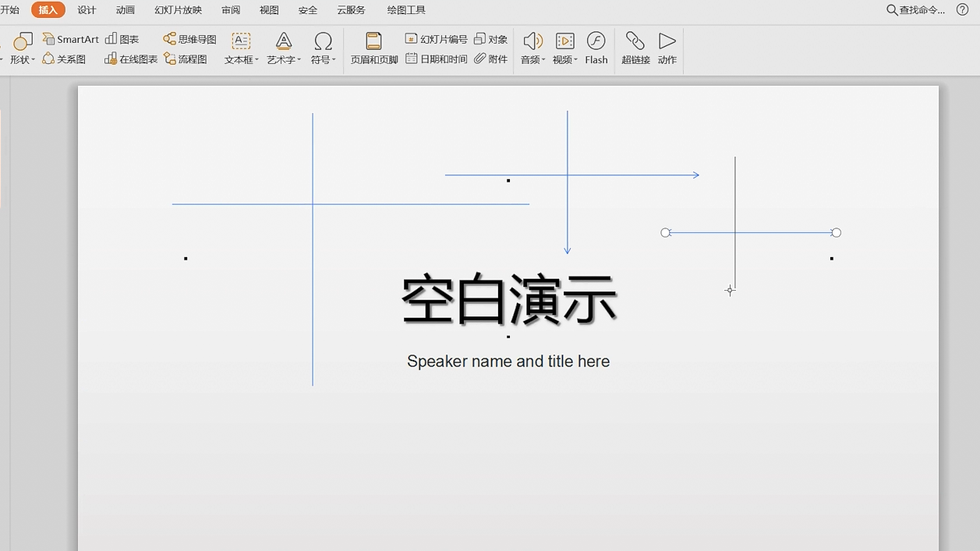This screenshot has width=980, height=551.
Task: Click the find command (查找命令) search box
Action: [917, 10]
